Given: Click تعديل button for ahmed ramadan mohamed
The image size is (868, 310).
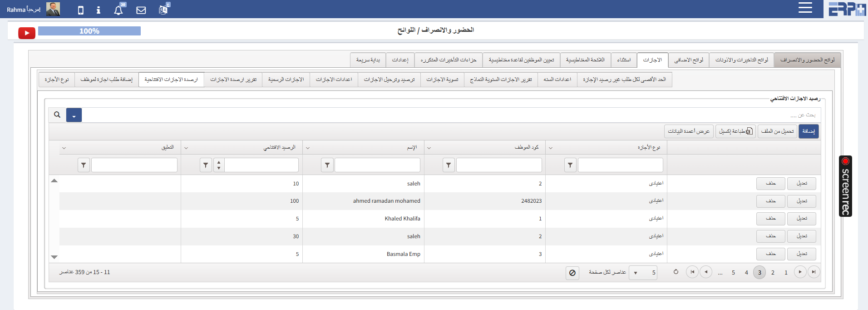Looking at the screenshot, I should coord(802,201).
